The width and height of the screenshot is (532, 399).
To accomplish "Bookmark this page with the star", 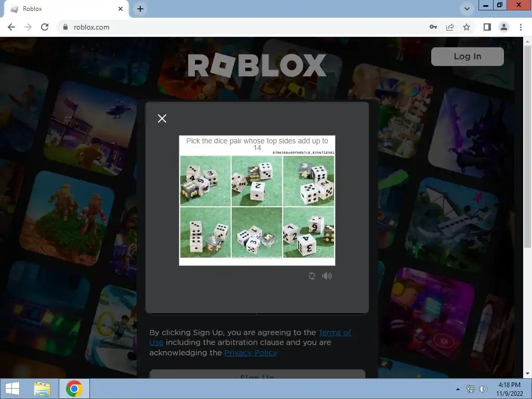I will click(467, 27).
